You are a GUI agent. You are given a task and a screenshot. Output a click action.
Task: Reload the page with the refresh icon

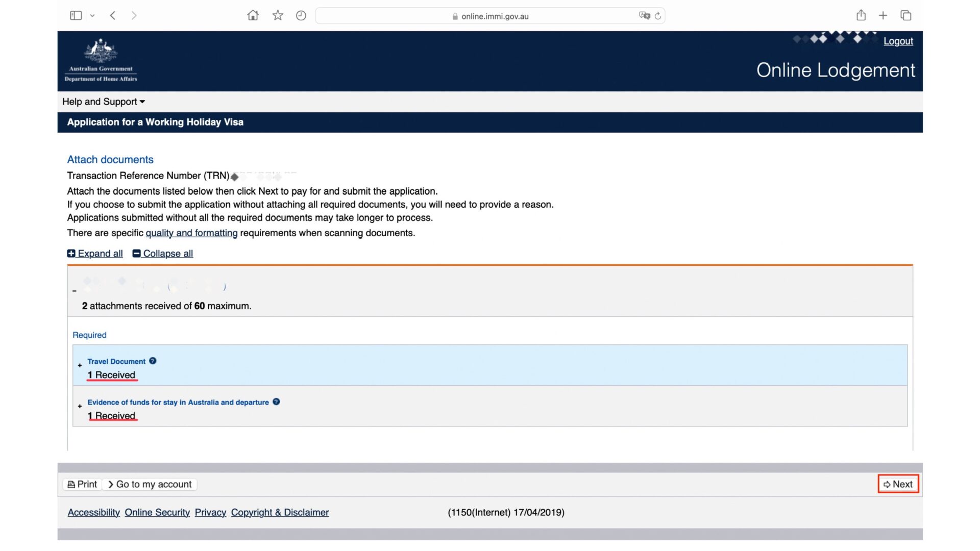coord(658,16)
